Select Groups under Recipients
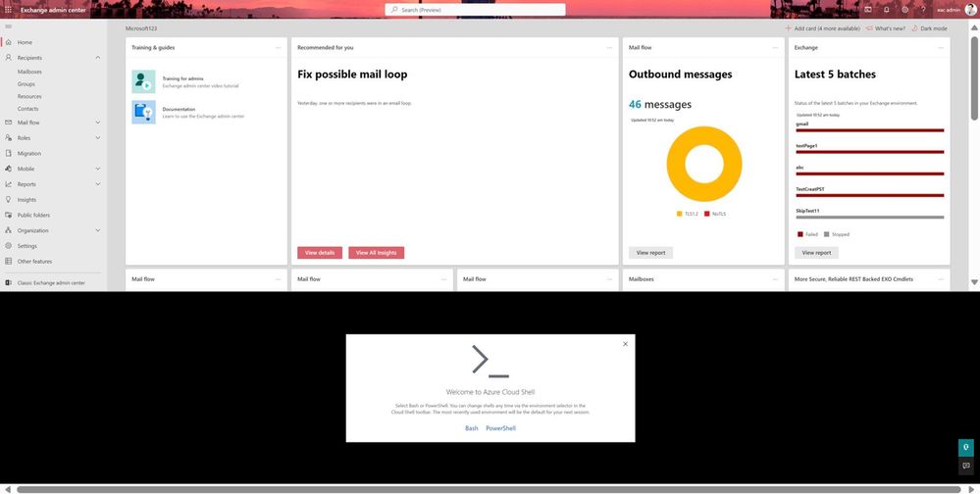 26,83
